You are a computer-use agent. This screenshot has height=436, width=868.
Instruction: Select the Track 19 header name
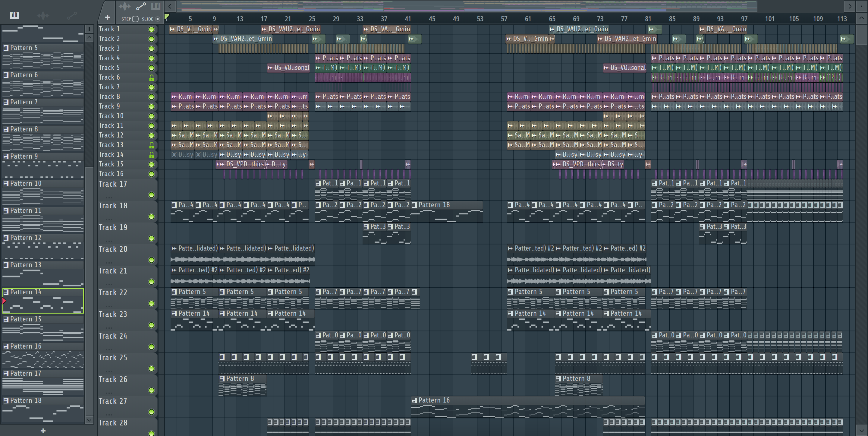pyautogui.click(x=113, y=228)
